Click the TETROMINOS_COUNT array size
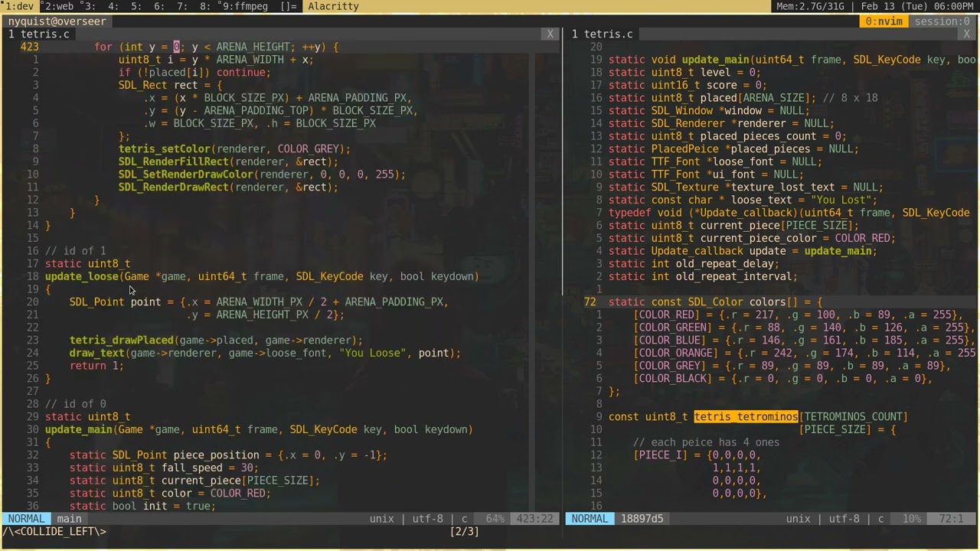 coord(854,416)
